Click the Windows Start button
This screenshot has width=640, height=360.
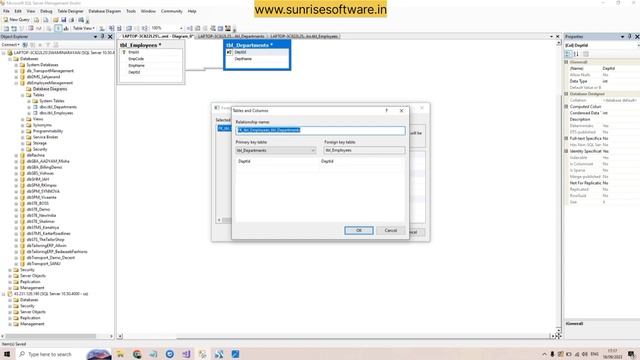[x=7, y=354]
